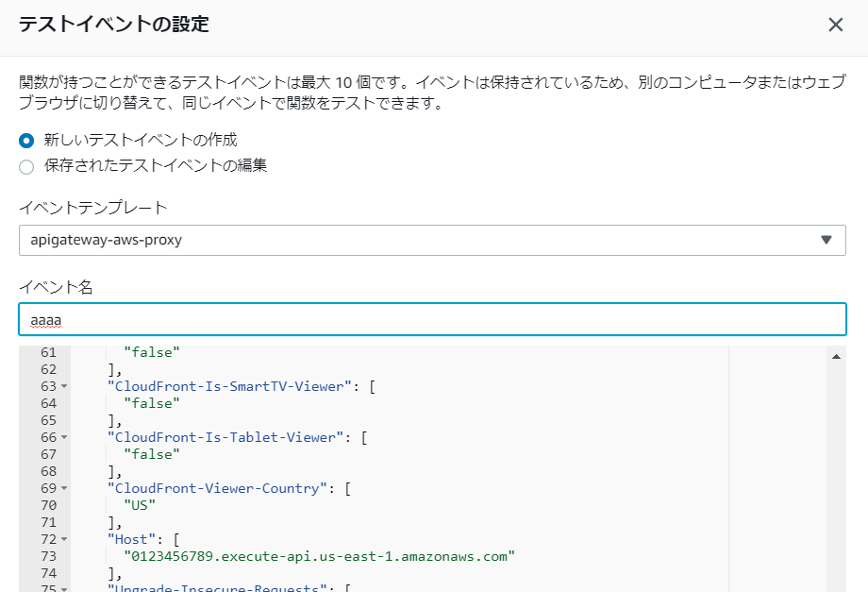Click the dialog close X icon
Image resolution: width=868 pixels, height=592 pixels.
point(836,25)
